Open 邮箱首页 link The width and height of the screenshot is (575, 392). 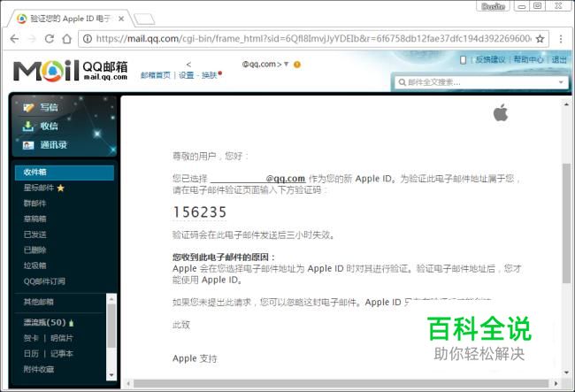click(156, 75)
